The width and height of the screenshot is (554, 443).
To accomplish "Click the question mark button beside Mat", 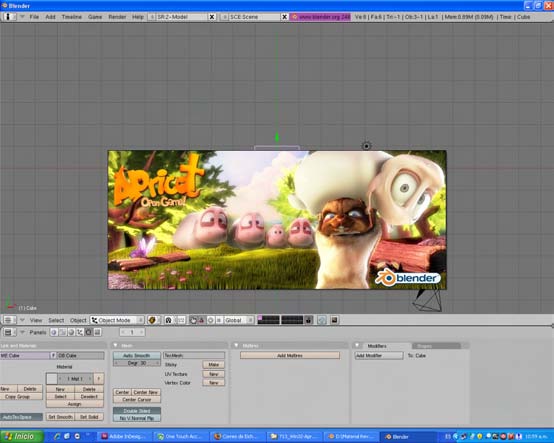I will pyautogui.click(x=99, y=379).
